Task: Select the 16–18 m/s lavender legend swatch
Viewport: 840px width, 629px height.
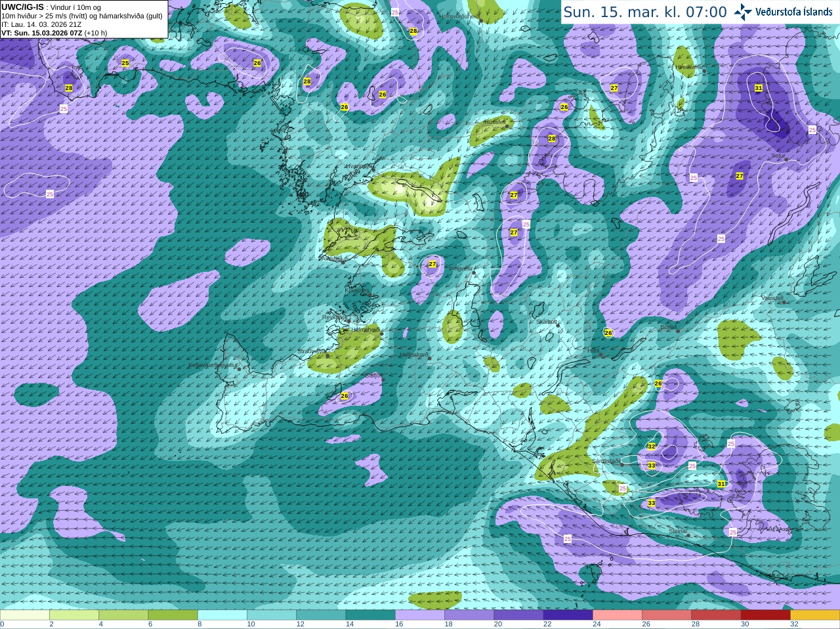Action: click(420, 615)
